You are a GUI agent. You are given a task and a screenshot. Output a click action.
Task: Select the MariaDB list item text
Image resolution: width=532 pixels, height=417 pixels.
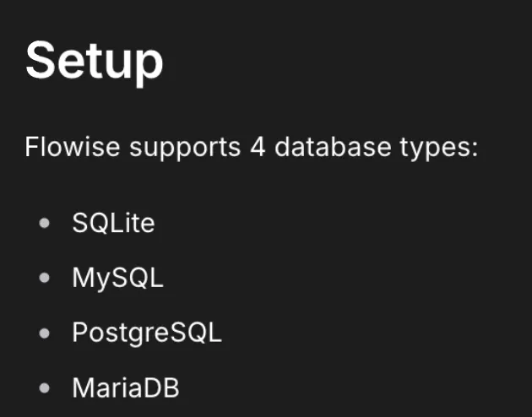click(x=126, y=387)
